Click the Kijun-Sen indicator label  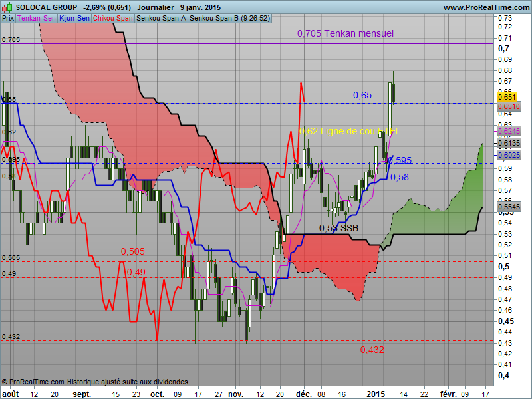tap(74, 19)
